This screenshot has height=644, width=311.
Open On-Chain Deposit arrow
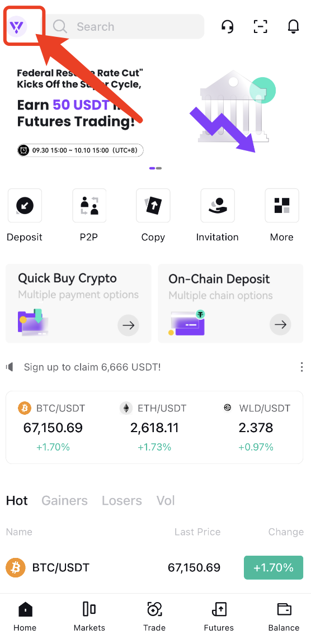click(281, 325)
